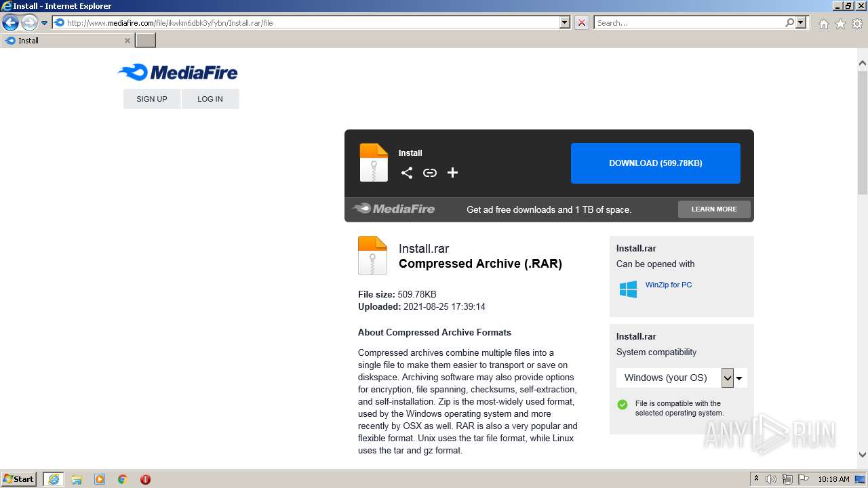Open the Action Center flag icon
The image size is (868, 488).
(804, 479)
